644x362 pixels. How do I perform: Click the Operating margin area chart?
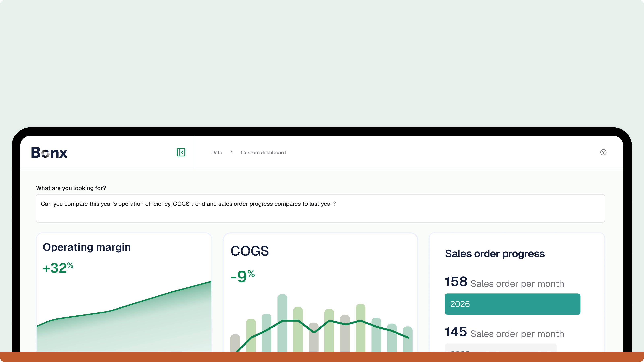coord(124,316)
